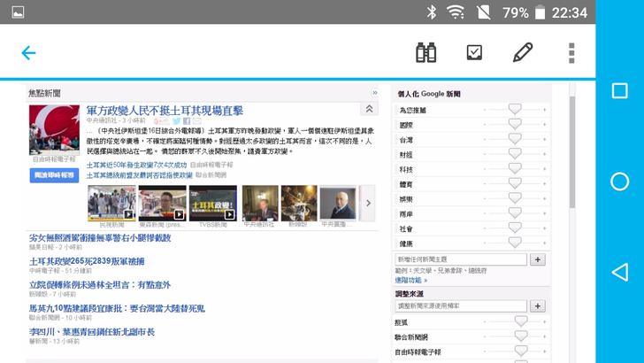Viewport: 644px width, 363px height.
Task: Expand the 焦點新聞 section header arrow
Action: [375, 93]
